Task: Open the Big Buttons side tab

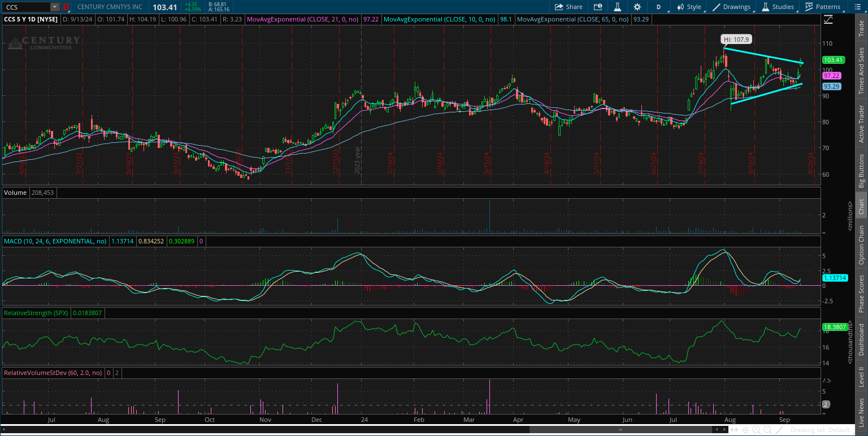Action: [862, 171]
